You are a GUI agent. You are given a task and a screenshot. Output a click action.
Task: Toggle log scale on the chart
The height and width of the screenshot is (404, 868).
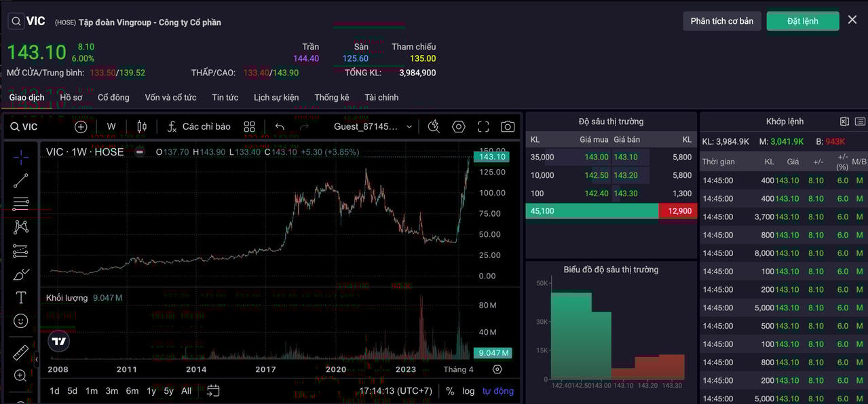(468, 391)
